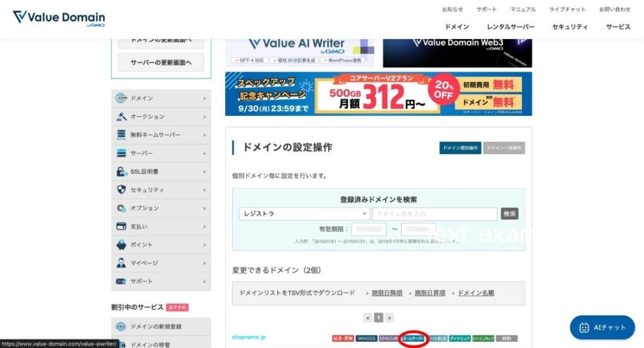The width and height of the screenshot is (644, 348).
Task: Click the オプション gear icon
Action: click(x=121, y=208)
